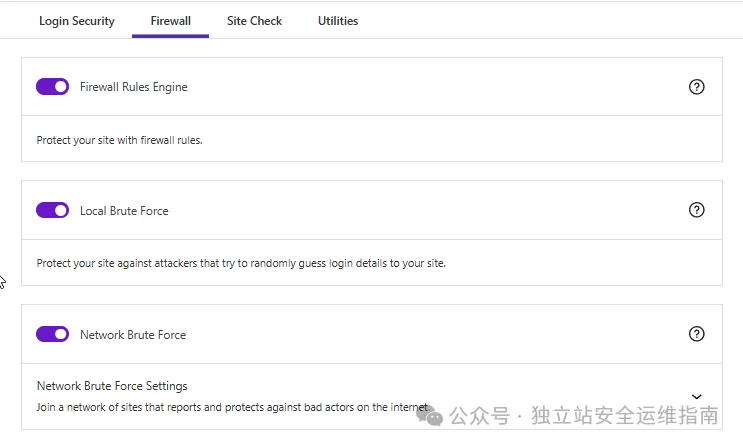Disable the Local Brute Force switch
The height and width of the screenshot is (446, 743).
(x=53, y=210)
